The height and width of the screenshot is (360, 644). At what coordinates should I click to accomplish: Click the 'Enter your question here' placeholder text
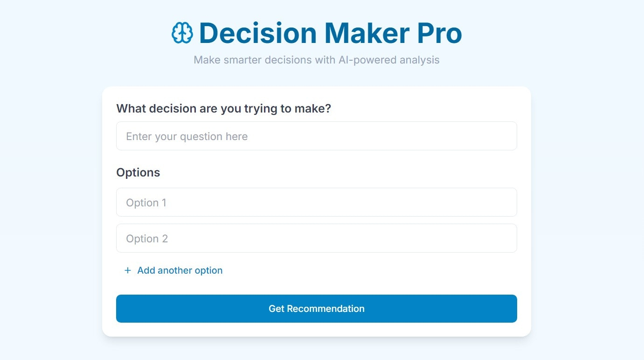click(187, 136)
